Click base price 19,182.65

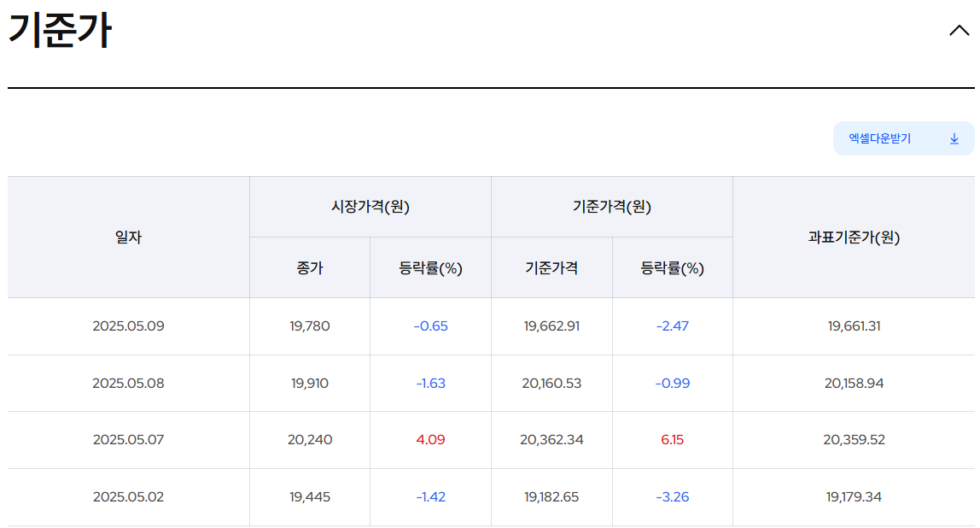point(551,496)
